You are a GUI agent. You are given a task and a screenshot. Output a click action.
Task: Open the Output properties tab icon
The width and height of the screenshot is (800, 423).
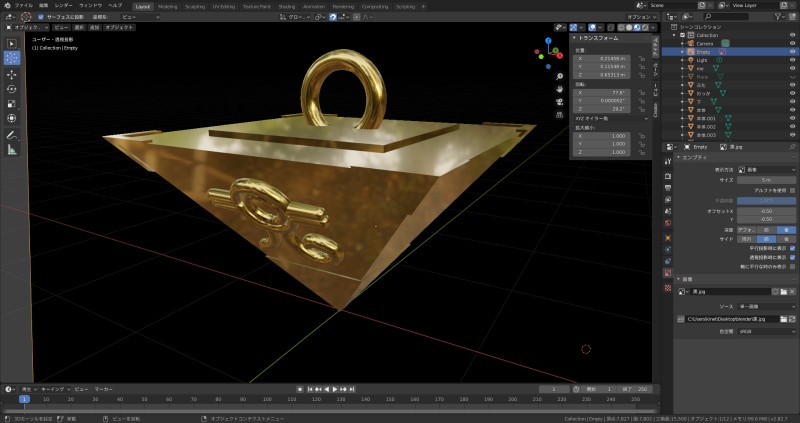pos(668,188)
